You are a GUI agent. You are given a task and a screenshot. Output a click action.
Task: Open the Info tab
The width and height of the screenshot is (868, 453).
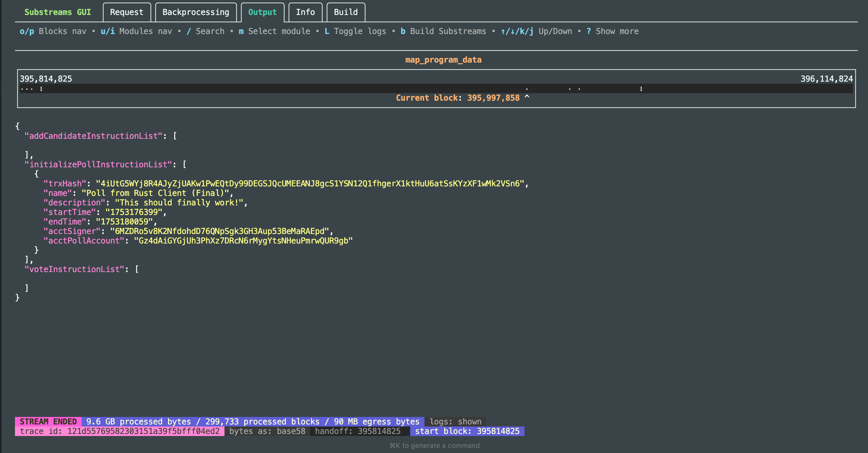pyautogui.click(x=305, y=12)
